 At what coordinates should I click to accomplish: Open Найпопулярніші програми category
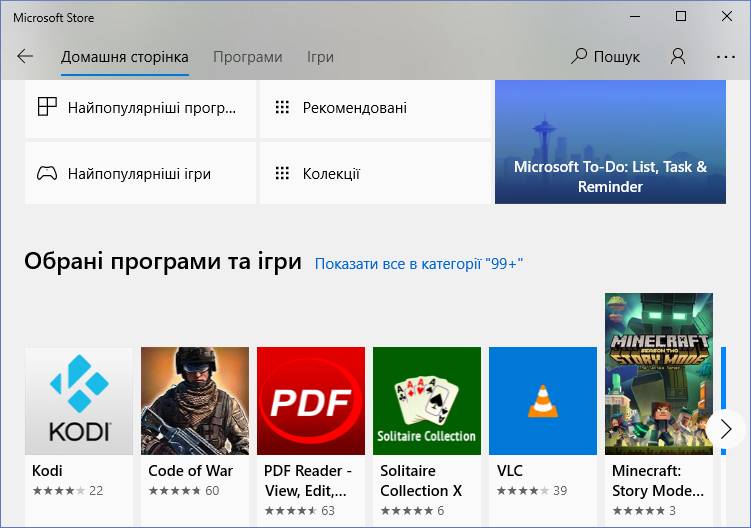click(140, 109)
